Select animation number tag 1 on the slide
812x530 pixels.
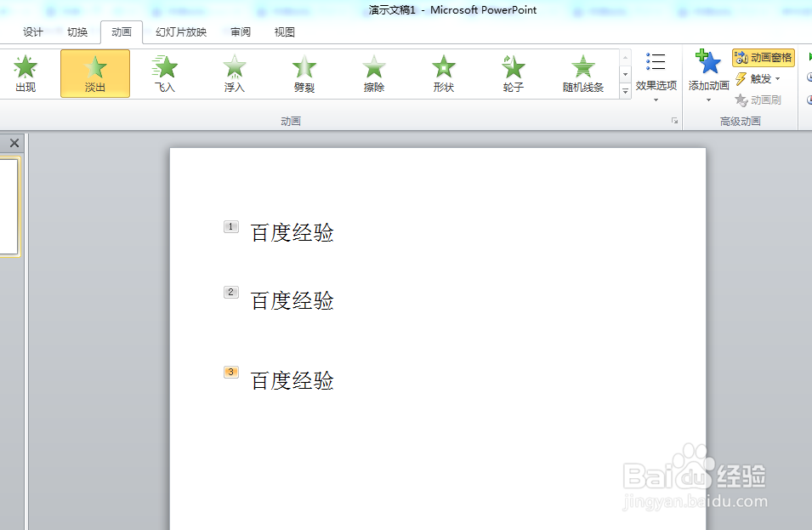click(x=230, y=227)
